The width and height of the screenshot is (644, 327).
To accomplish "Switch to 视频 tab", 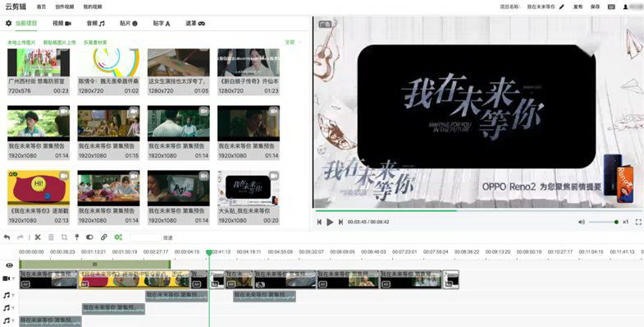I will tap(62, 24).
